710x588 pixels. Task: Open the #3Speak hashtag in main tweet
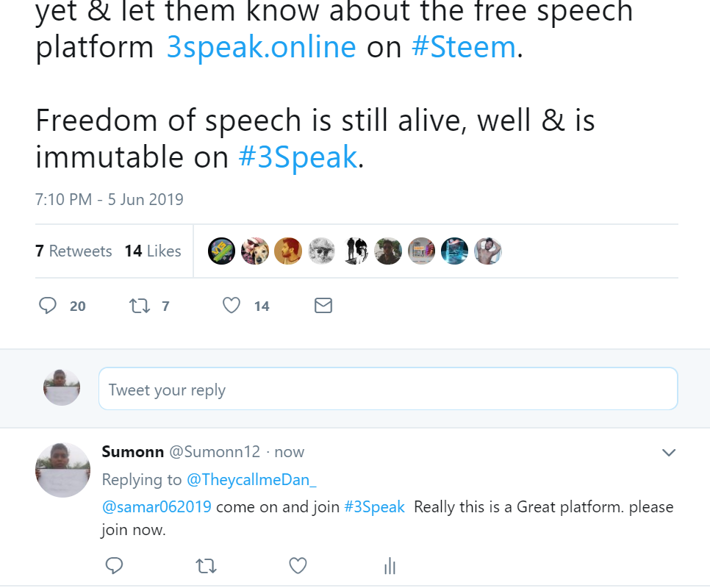298,157
